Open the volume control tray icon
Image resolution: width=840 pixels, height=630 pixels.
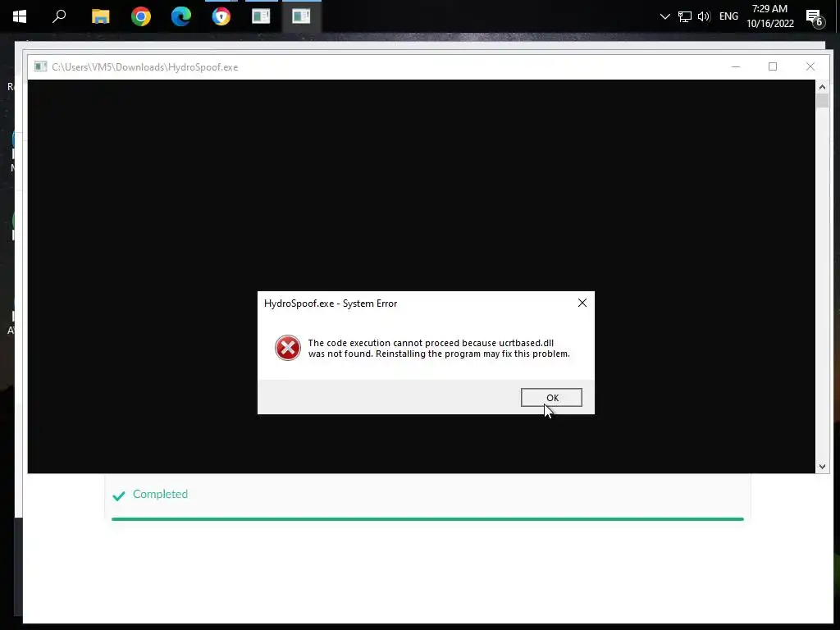pos(704,16)
